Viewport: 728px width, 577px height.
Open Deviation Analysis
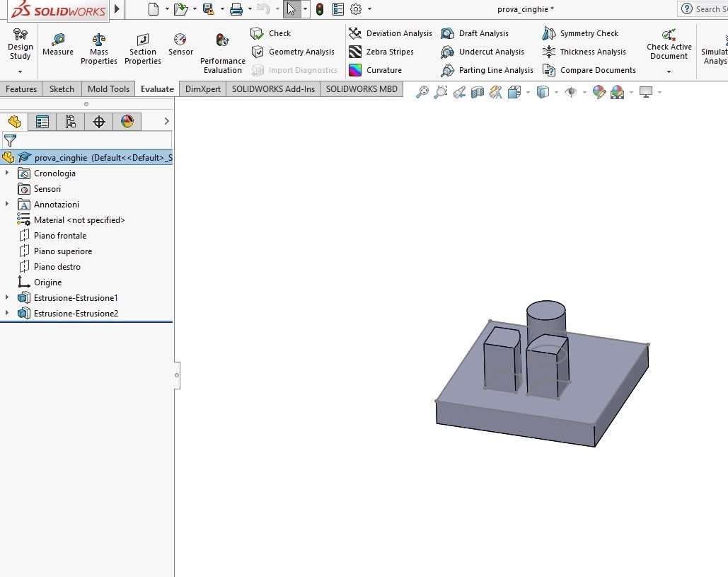click(391, 33)
